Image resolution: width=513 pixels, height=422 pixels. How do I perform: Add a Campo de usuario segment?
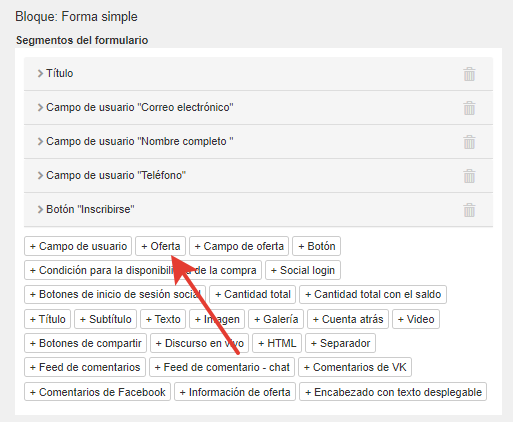coord(78,246)
